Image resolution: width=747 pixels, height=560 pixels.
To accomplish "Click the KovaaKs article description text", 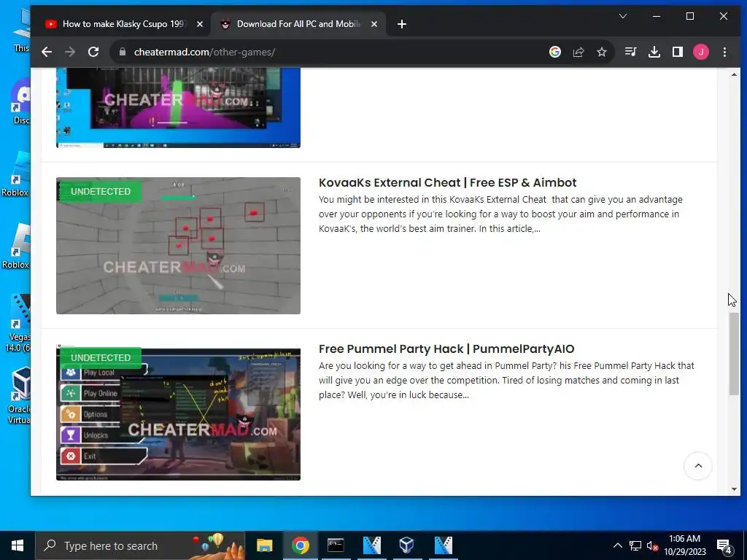I will coord(500,214).
